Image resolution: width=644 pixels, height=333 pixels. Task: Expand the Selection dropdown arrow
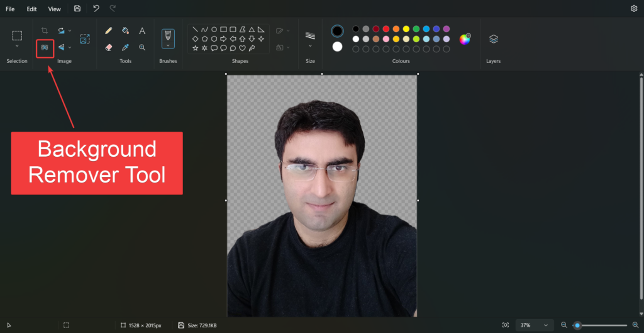[x=17, y=47]
